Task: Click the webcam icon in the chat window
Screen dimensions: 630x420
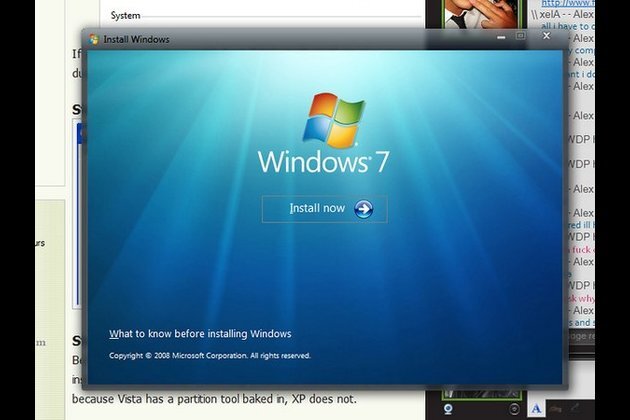Action: [448, 407]
